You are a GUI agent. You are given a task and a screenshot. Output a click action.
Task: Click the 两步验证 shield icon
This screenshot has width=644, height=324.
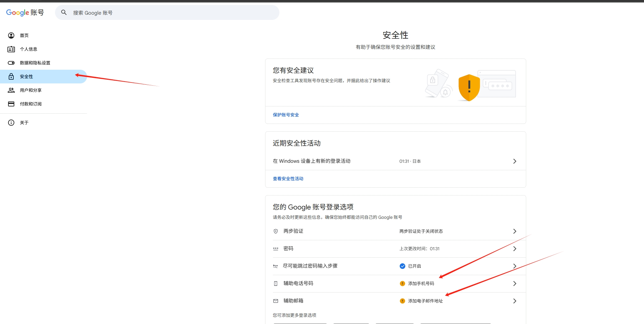coord(276,231)
